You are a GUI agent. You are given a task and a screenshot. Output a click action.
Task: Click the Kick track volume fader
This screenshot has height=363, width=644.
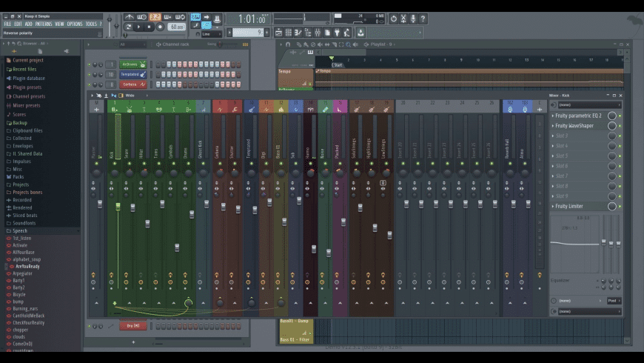tap(118, 205)
